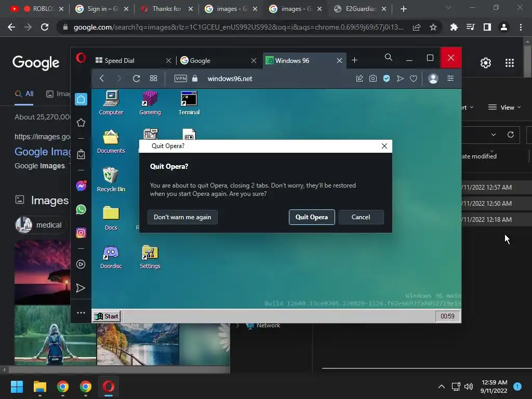Open Google settings gear icon
The image size is (532, 399).
point(486,63)
